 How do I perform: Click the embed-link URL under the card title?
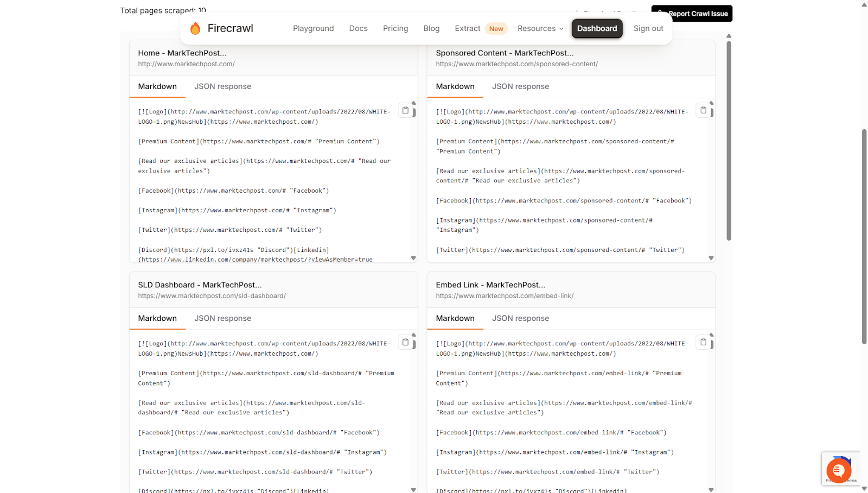tap(505, 296)
